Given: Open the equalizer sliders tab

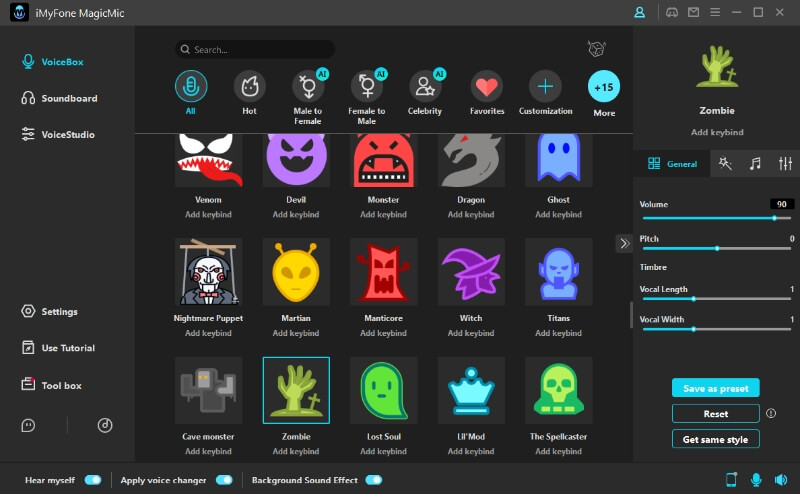Looking at the screenshot, I should (x=785, y=163).
